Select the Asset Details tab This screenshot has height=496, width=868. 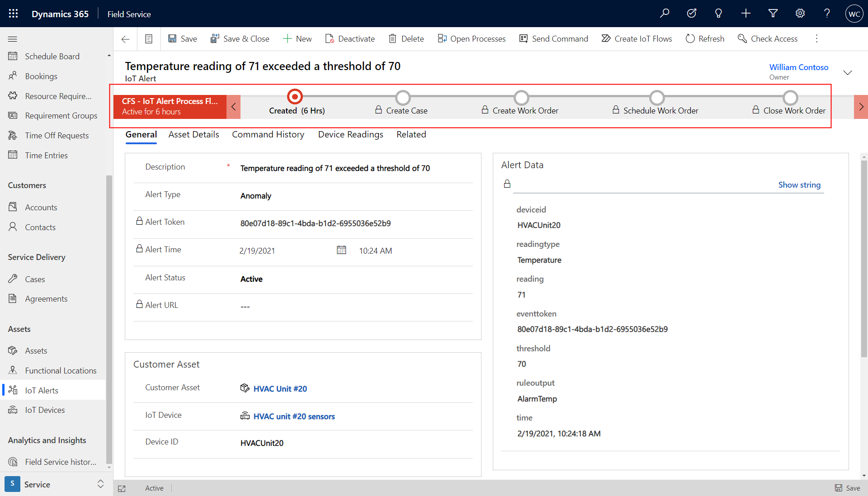tap(193, 134)
